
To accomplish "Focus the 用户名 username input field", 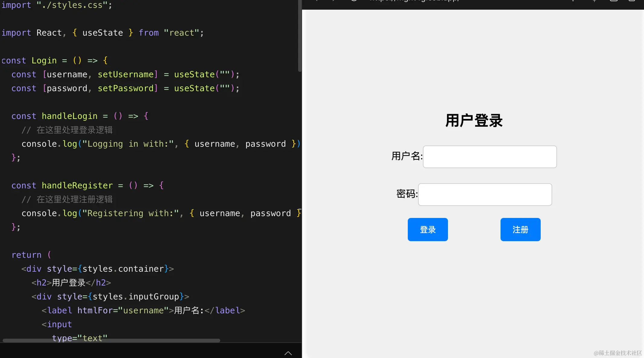I will pyautogui.click(x=490, y=157).
